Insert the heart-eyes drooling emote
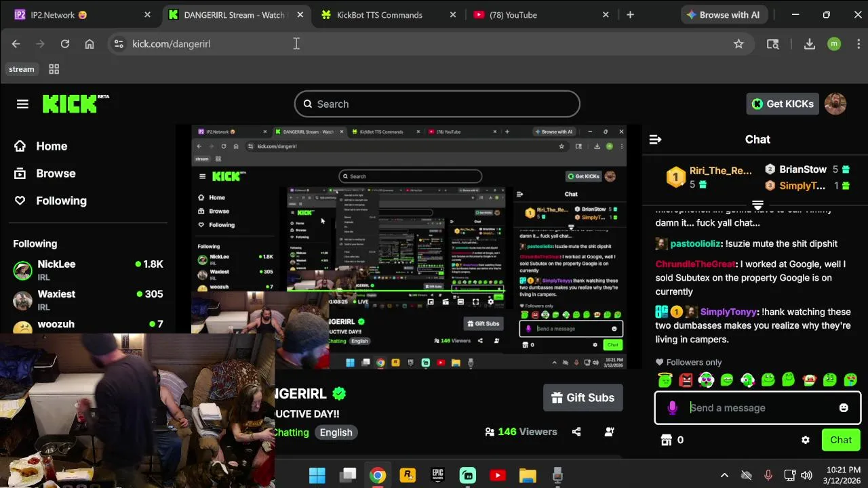Image resolution: width=868 pixels, height=488 pixels. pos(850,380)
